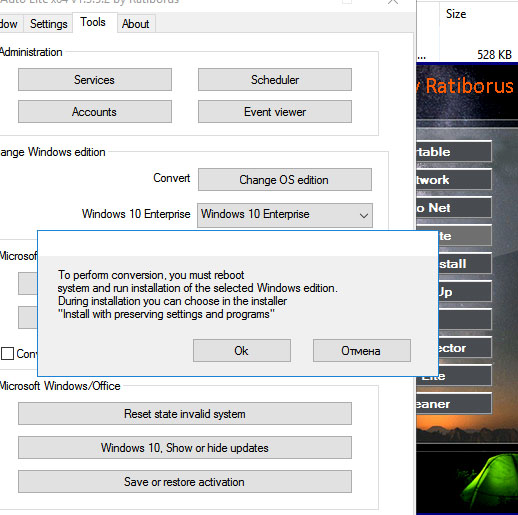Confirm the conversion dialog with Ok
518x515 pixels.
(x=242, y=350)
